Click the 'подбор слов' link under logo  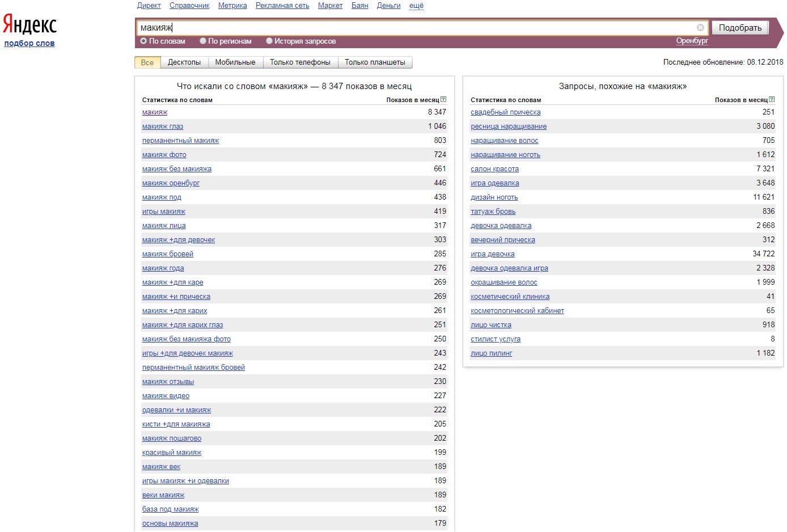(x=29, y=43)
